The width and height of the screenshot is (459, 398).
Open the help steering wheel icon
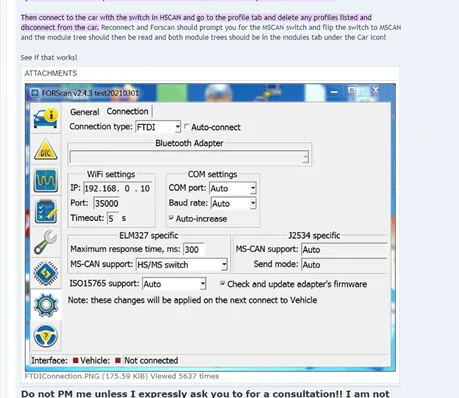(x=46, y=336)
